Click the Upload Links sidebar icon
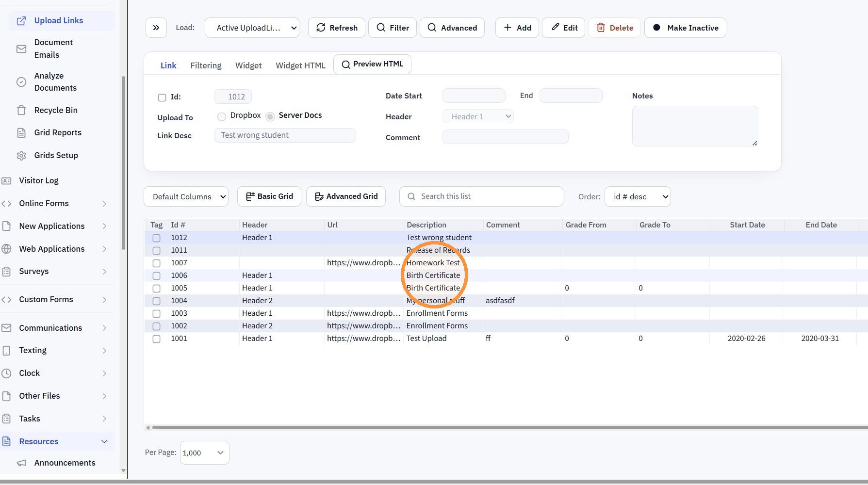The image size is (868, 485). [21, 21]
